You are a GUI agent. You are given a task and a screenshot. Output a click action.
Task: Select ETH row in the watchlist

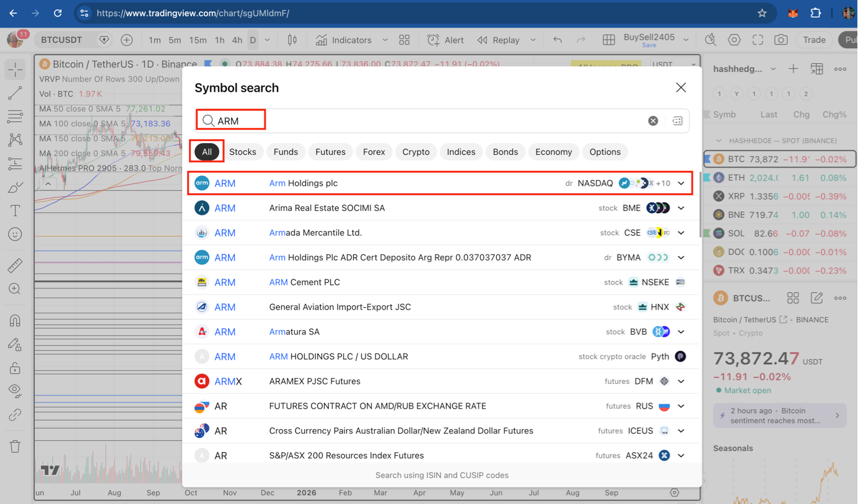click(780, 178)
